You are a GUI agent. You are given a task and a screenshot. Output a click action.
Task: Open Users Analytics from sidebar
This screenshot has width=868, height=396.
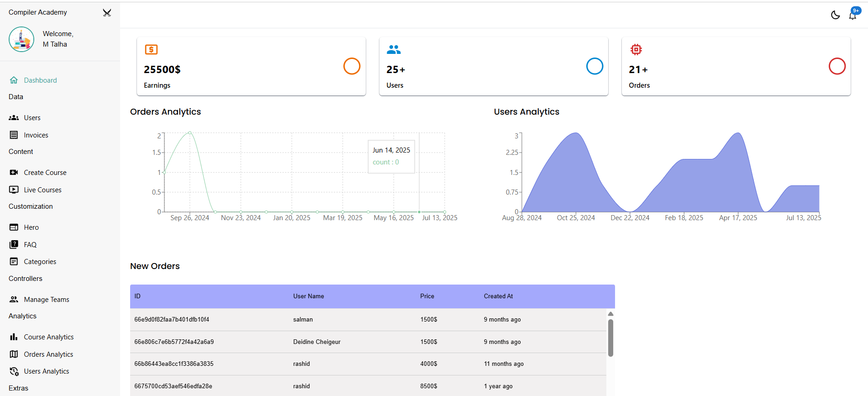(47, 371)
